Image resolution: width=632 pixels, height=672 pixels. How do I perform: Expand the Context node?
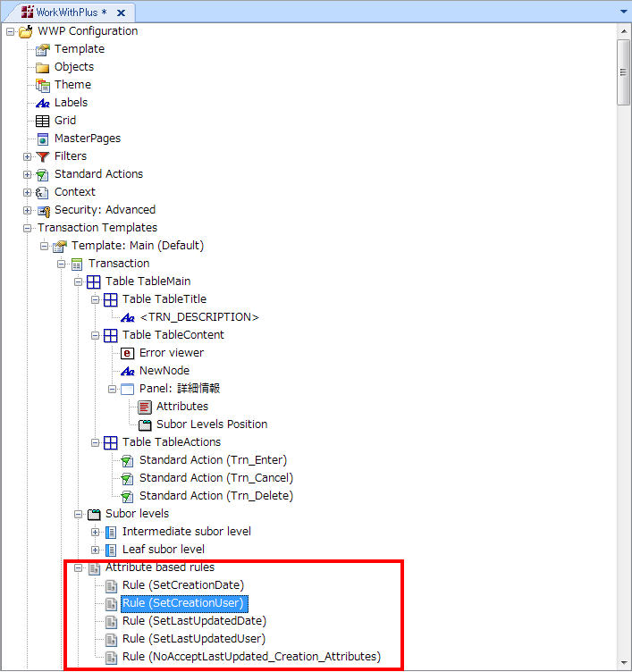point(27,193)
